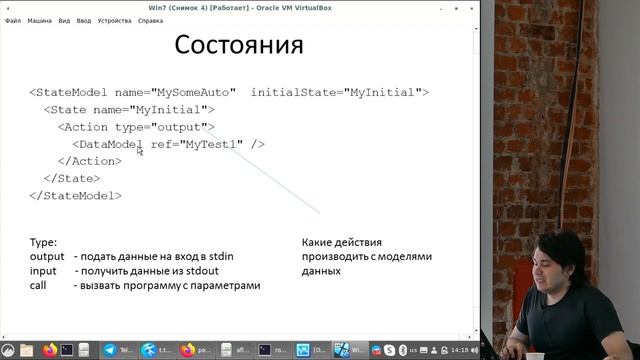Open the Ввод menu
The width and height of the screenshot is (640, 360).
pos(84,21)
